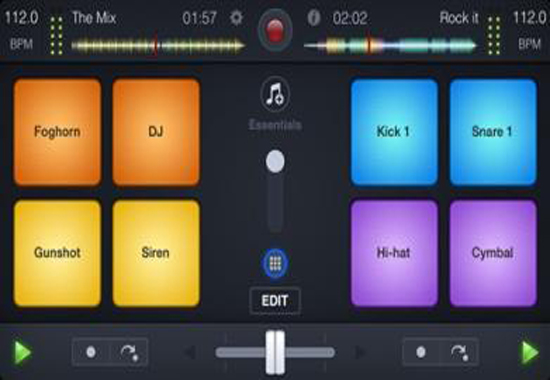Activate left deck loop arrow icon
Screen dimensions: 550x380
pos(129,352)
